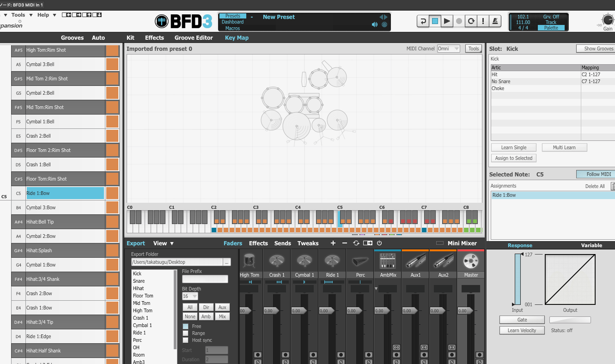This screenshot has height=364, width=615.
Task: Toggle record arm on Master channel
Action: pos(479,355)
